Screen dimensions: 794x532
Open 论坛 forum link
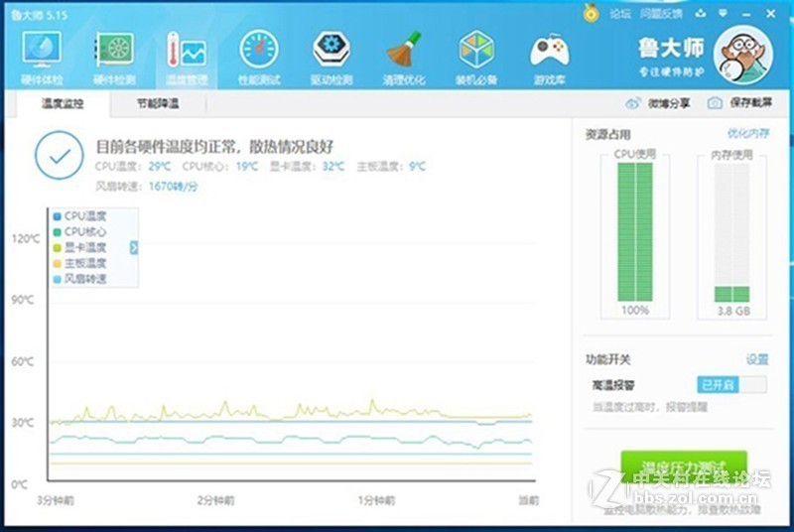[619, 14]
